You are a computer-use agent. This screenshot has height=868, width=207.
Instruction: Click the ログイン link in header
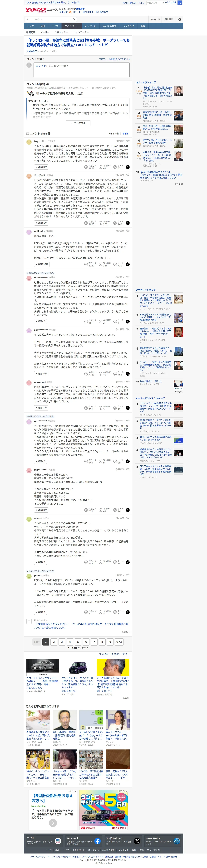pos(63,12)
